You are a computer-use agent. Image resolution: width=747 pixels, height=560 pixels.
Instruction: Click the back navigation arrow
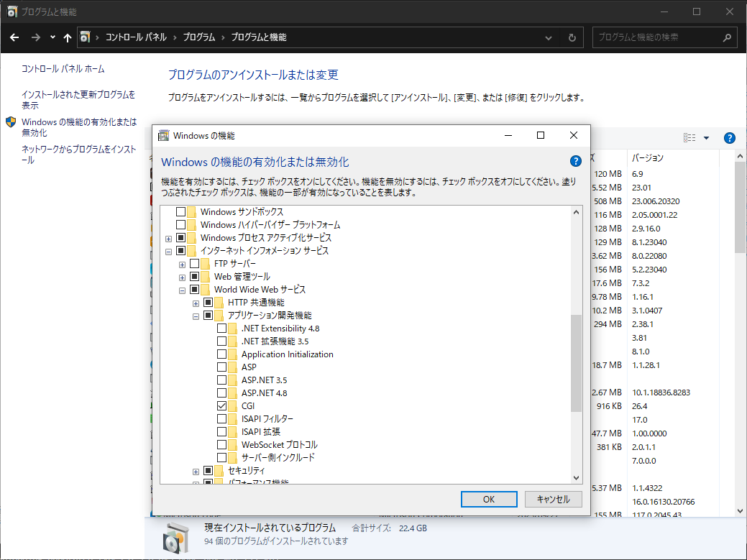[x=14, y=37]
